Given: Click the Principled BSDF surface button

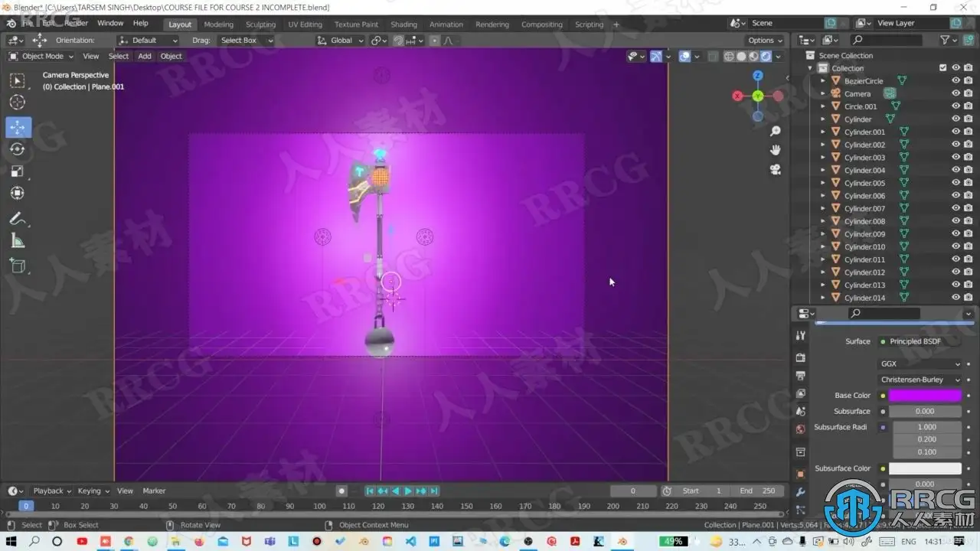Looking at the screenshot, I should (920, 341).
